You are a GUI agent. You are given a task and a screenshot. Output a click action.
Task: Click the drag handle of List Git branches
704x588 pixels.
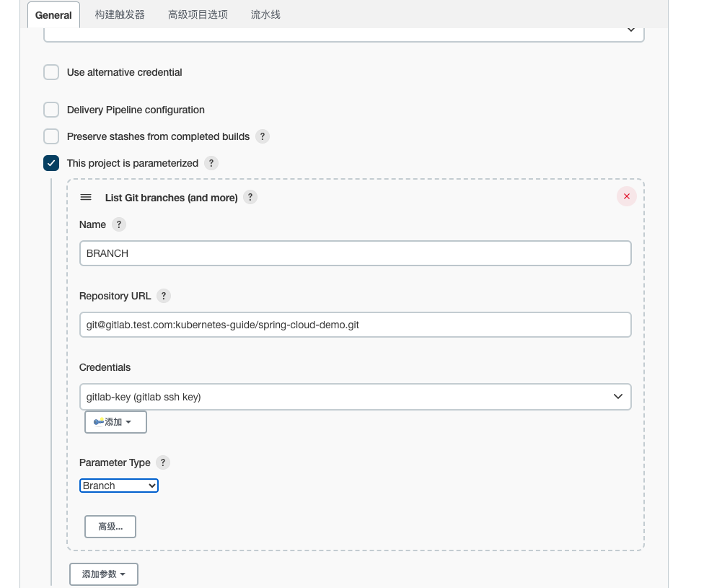pos(86,197)
